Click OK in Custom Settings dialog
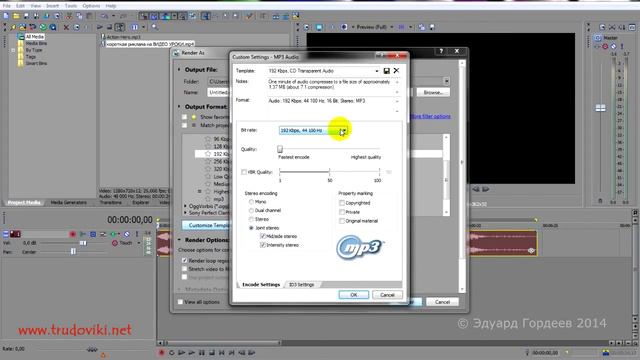This screenshot has width=640, height=360. click(353, 295)
